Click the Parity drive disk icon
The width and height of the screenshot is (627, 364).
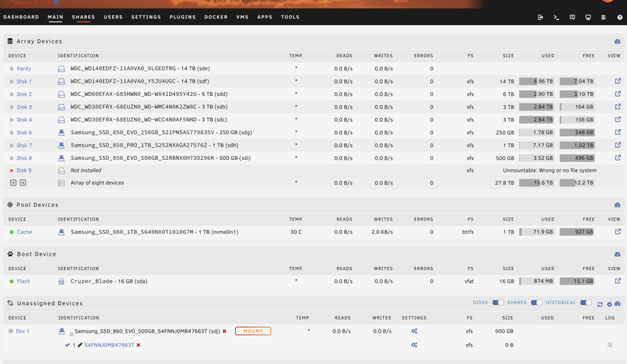(61, 69)
